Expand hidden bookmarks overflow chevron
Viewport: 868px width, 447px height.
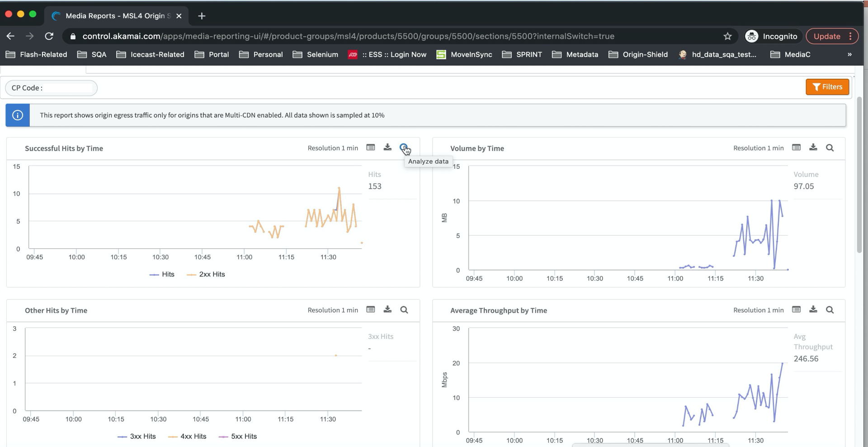[x=849, y=54]
